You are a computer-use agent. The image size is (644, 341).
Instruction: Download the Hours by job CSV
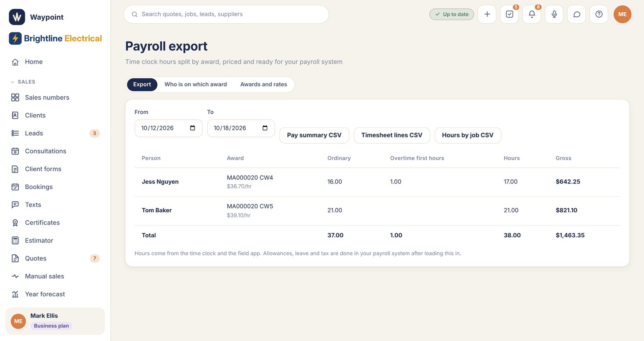coord(468,135)
